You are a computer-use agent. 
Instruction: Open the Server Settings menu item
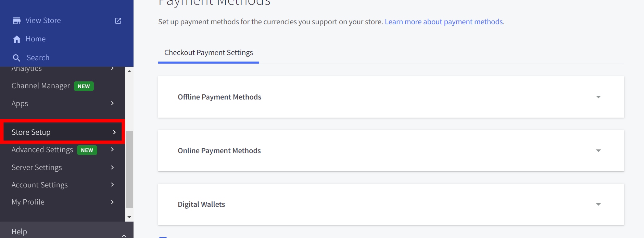(x=37, y=168)
